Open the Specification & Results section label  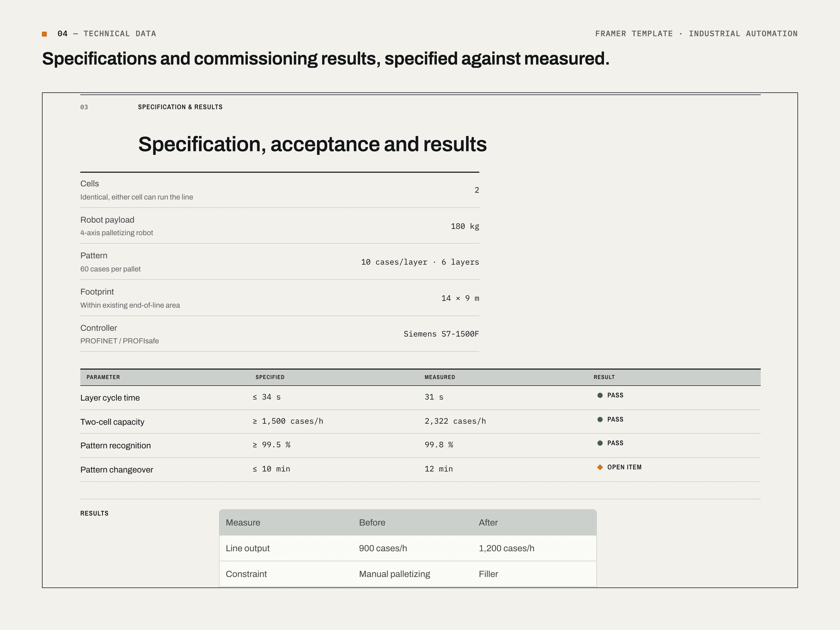[x=180, y=107]
